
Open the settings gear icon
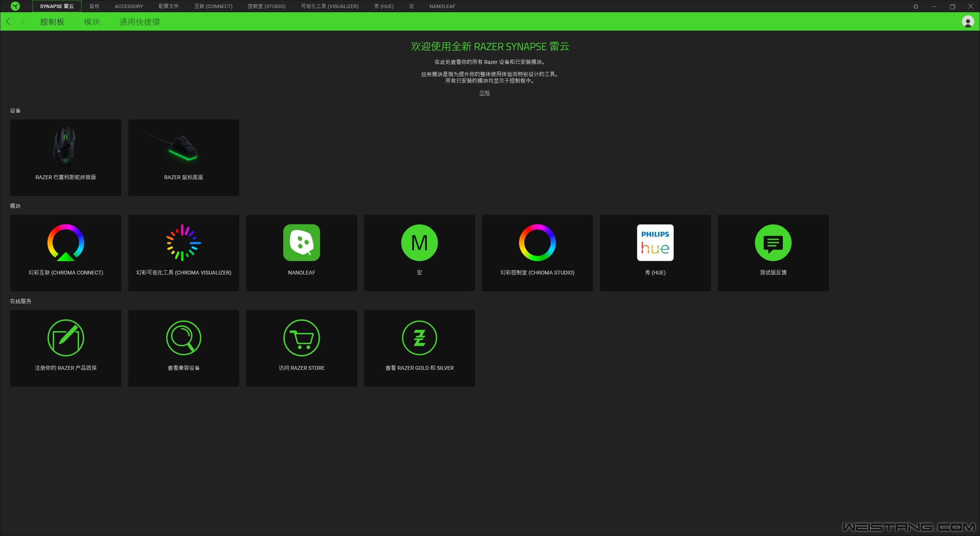coord(916,7)
